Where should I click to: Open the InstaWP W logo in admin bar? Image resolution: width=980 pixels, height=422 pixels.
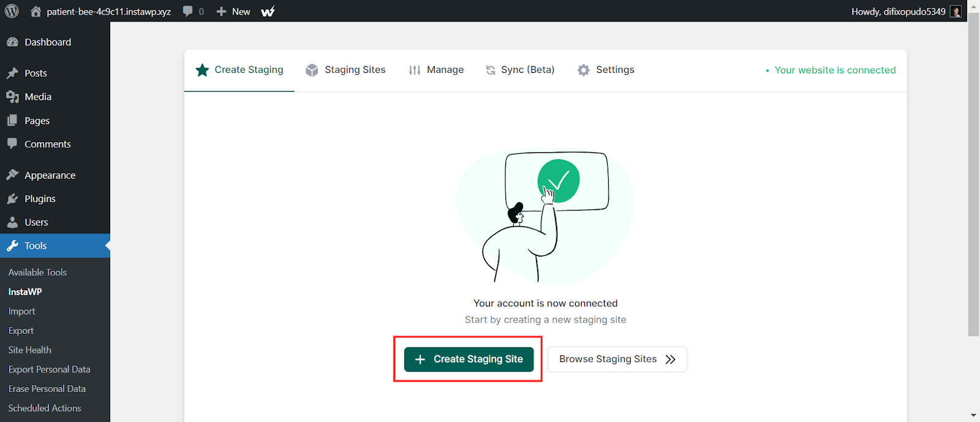(x=268, y=11)
